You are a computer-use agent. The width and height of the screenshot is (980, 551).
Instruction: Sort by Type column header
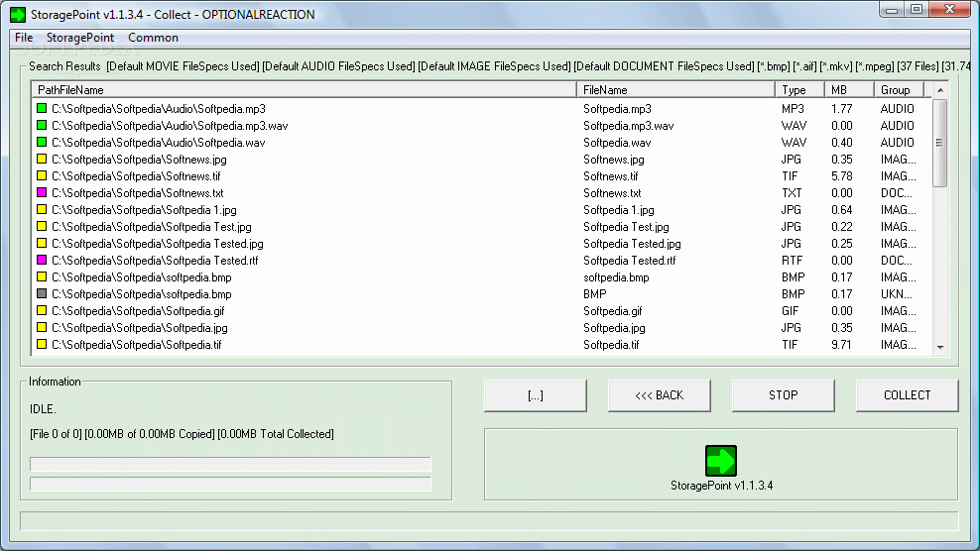[x=800, y=90]
